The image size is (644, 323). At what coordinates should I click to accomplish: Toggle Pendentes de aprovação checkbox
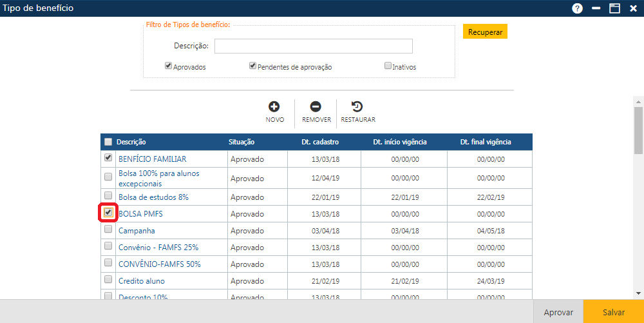[x=253, y=66]
